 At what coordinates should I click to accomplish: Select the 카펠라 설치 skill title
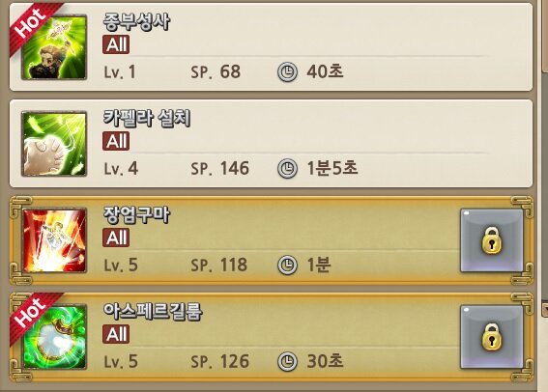pos(147,119)
